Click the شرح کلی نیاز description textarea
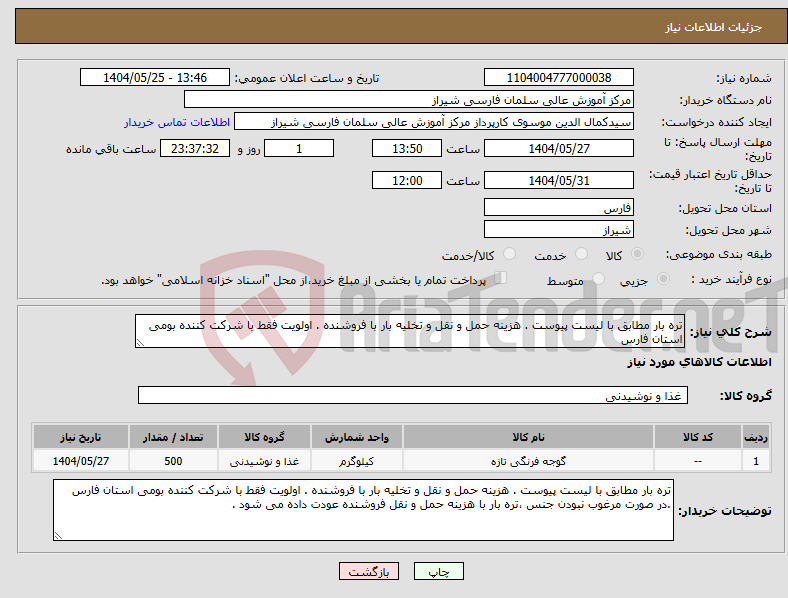The image size is (788, 598). (x=410, y=331)
